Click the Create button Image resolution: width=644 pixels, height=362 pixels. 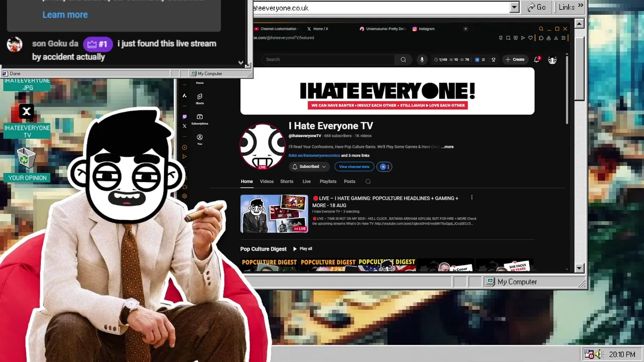(515, 59)
